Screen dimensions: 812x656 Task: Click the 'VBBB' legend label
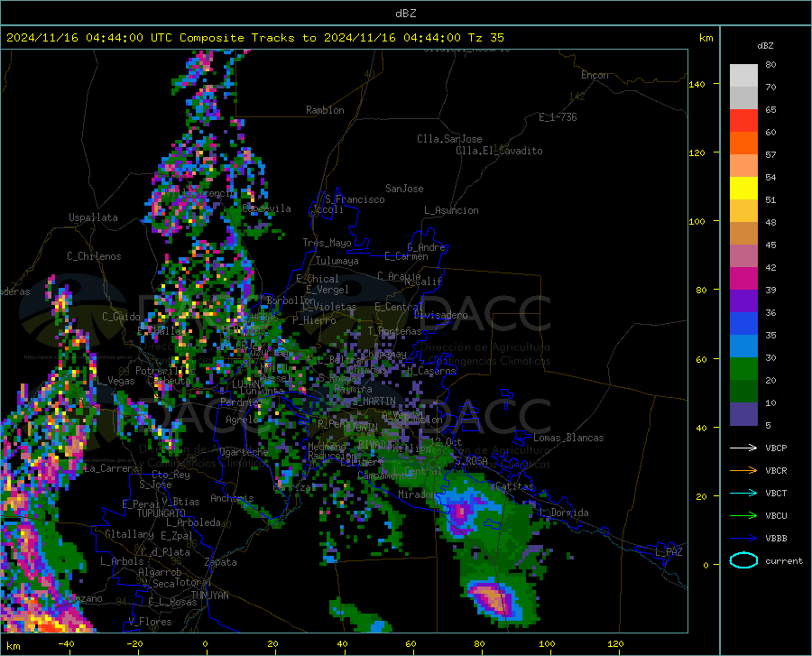tap(776, 539)
